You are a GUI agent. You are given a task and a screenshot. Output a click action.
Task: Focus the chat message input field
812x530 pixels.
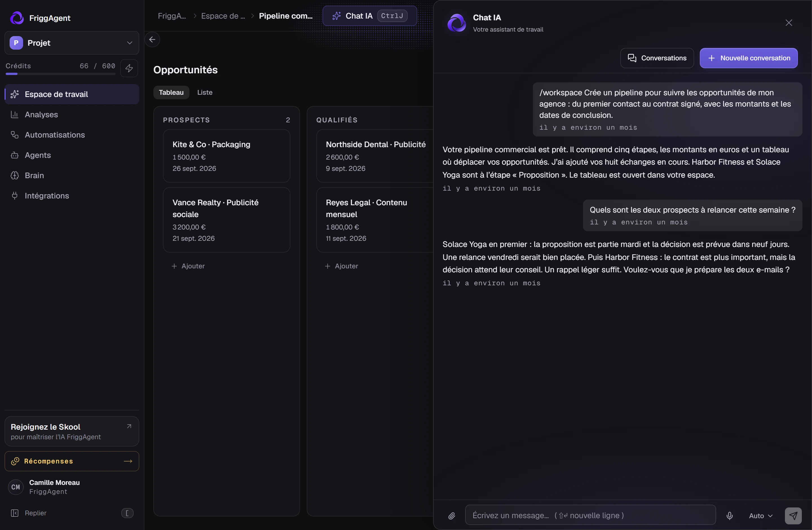click(590, 515)
